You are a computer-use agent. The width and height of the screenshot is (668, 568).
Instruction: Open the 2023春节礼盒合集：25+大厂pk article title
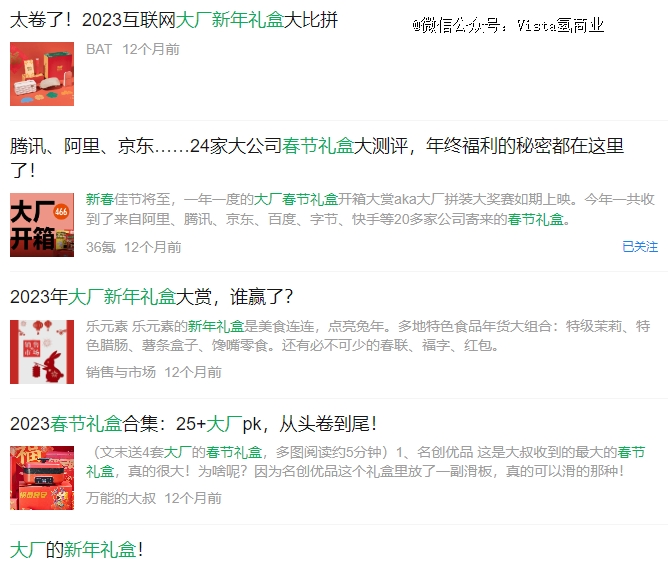tap(193, 424)
